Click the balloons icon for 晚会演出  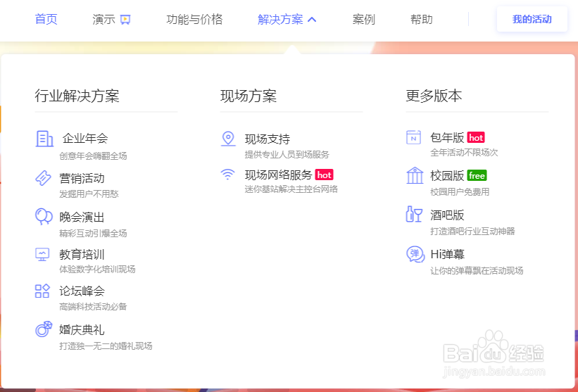point(44,216)
